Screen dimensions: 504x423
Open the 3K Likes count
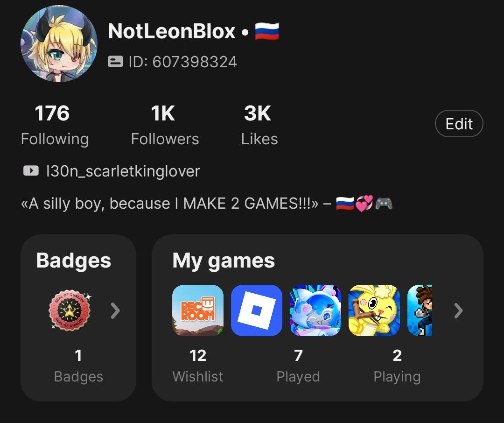tap(259, 125)
